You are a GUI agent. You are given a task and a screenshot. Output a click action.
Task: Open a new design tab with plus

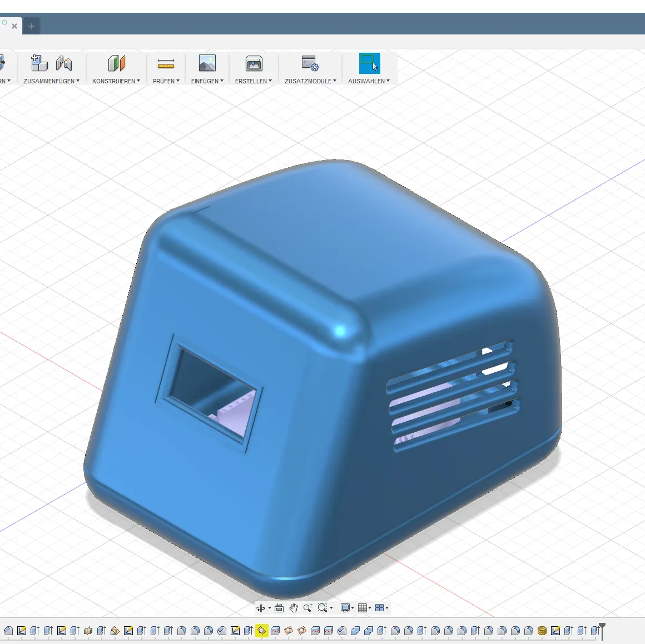click(x=31, y=26)
